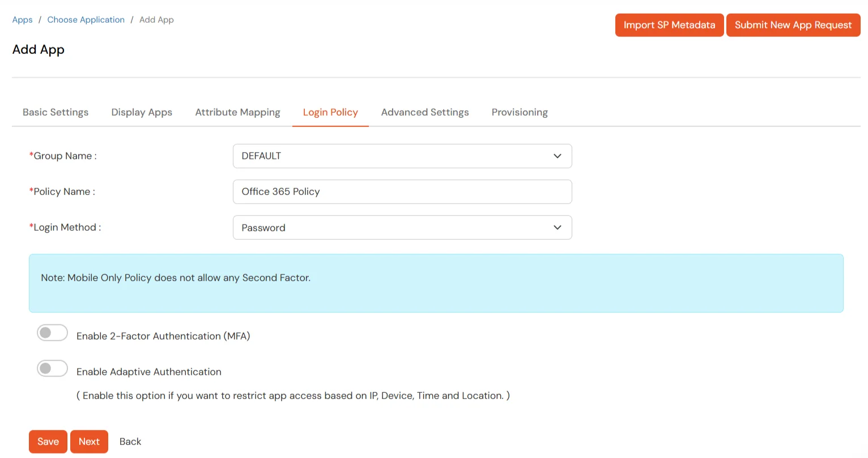
Task: Select the Attribute Mapping tab
Action: pos(237,112)
